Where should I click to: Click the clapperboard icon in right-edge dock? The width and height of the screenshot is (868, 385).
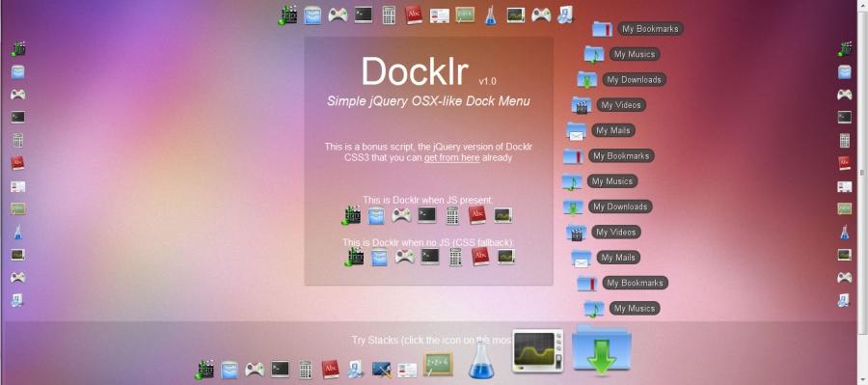click(845, 49)
